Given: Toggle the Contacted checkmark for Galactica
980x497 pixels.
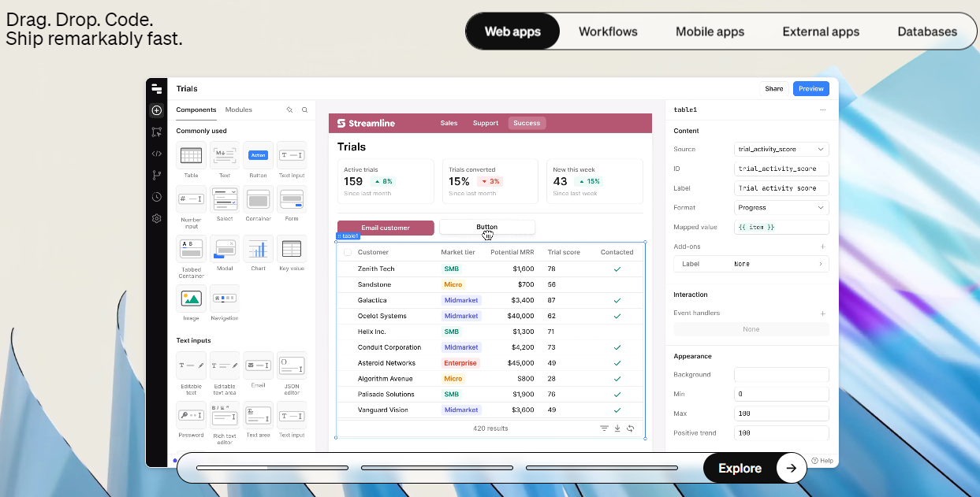Looking at the screenshot, I should pyautogui.click(x=617, y=300).
